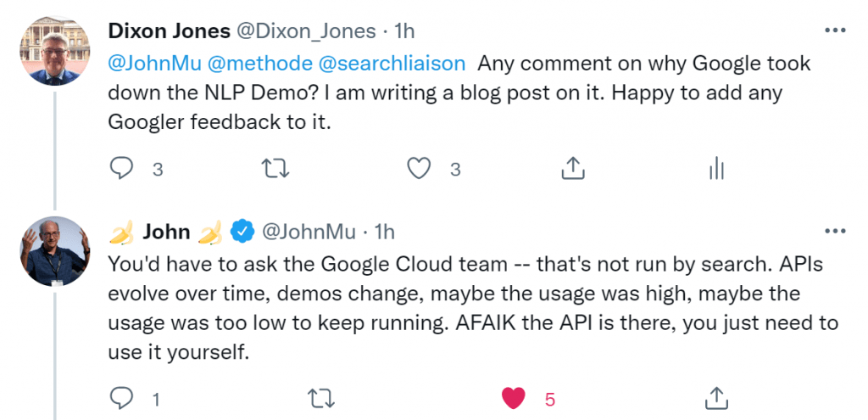Like Dixon Jones' tweet

[x=419, y=169]
